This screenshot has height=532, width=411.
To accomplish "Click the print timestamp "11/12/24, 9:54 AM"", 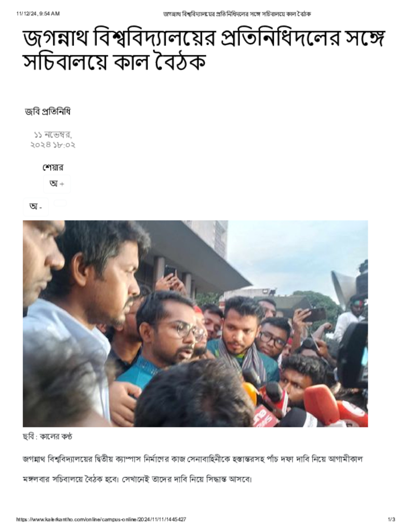I will click(x=38, y=14).
